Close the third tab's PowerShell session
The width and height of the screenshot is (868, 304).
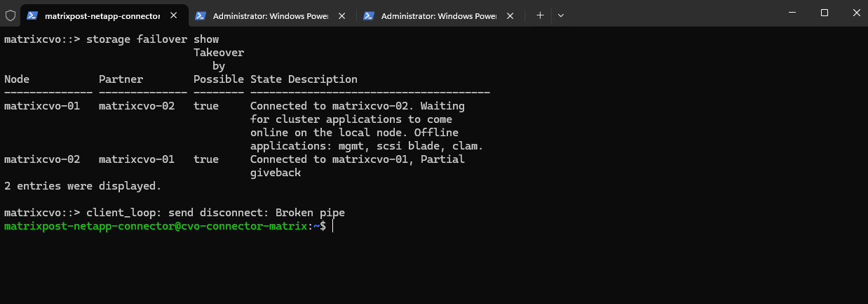point(510,15)
